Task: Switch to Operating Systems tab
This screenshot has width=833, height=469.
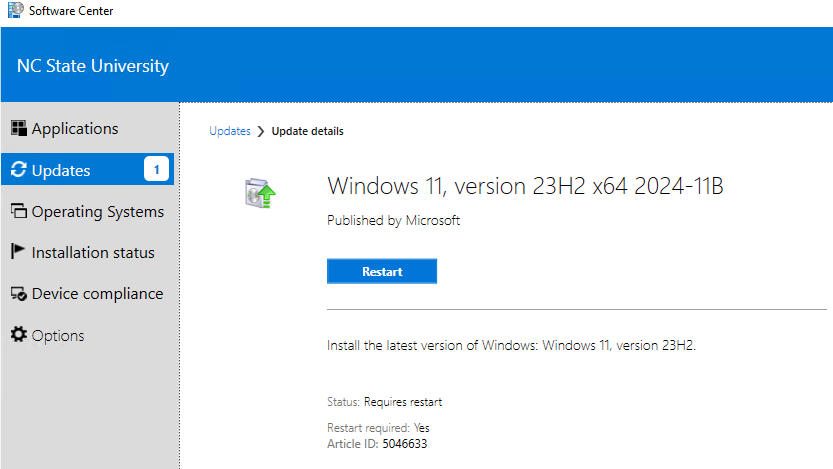Action: coord(97,212)
